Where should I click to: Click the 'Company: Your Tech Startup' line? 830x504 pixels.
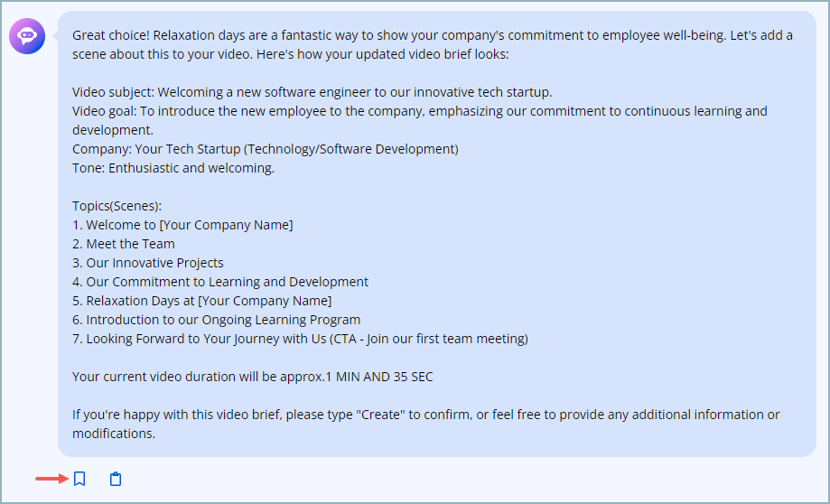[x=266, y=149]
